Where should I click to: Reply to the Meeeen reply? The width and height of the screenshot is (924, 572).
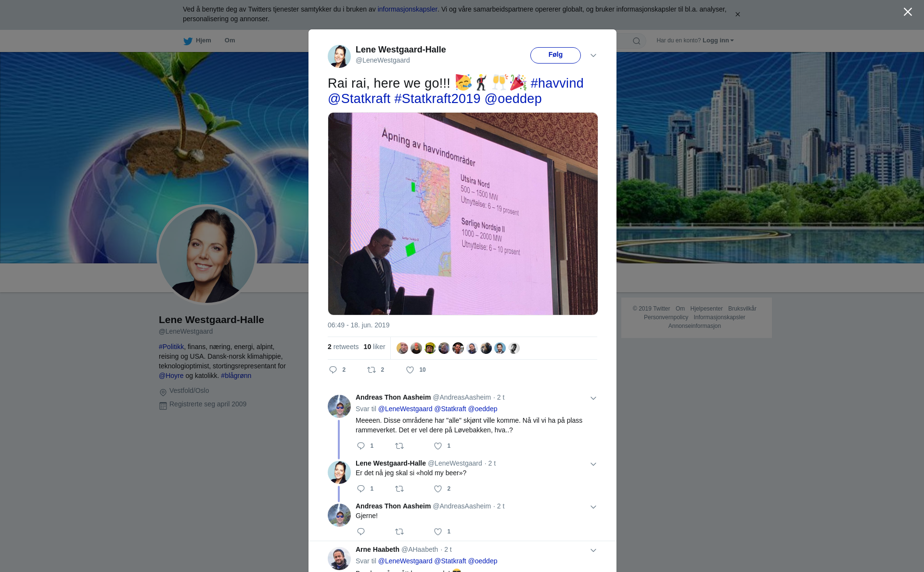point(361,446)
